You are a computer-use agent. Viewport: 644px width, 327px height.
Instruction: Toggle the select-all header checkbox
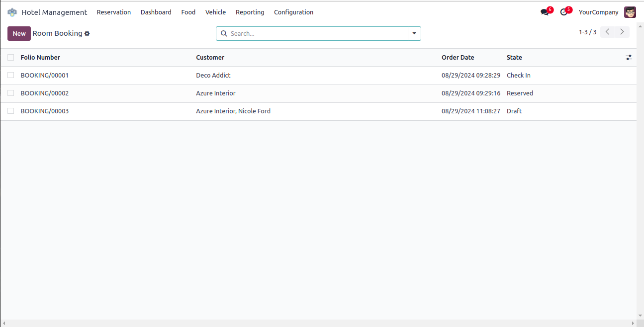click(x=11, y=58)
